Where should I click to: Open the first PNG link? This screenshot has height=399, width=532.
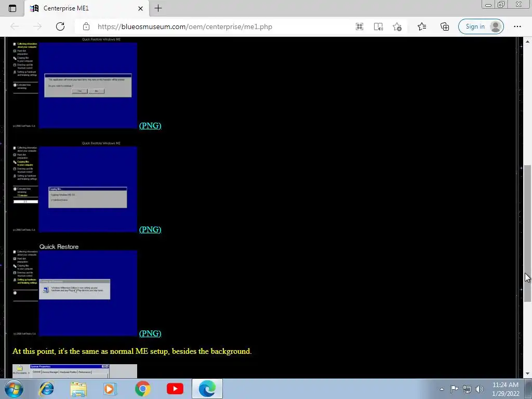[150, 126]
